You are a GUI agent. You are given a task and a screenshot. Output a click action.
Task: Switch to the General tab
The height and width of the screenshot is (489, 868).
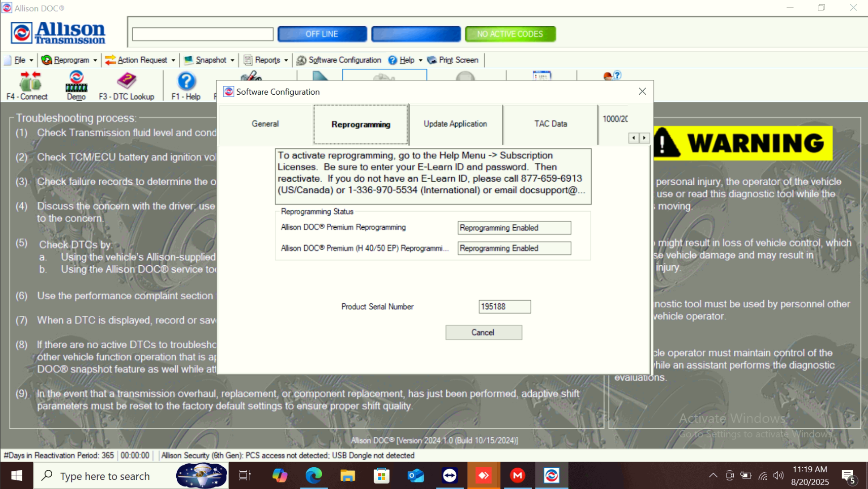click(x=265, y=124)
